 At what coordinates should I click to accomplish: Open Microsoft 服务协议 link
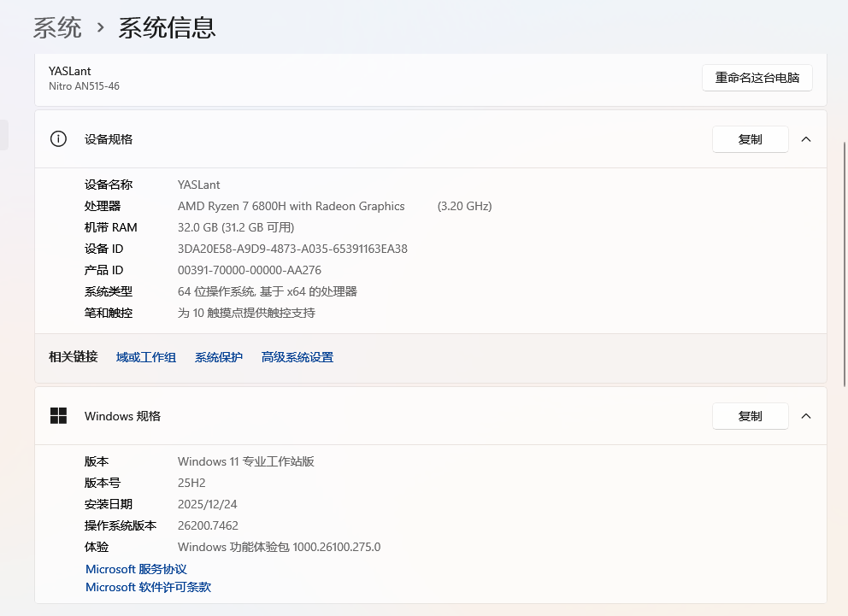tap(136, 569)
